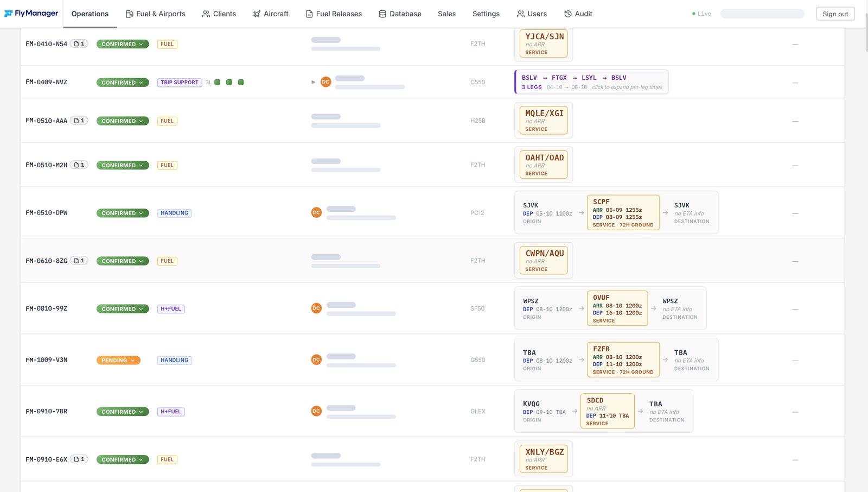Click DC avatar in FM-0409-NVZ row
868x492 pixels.
tap(325, 82)
